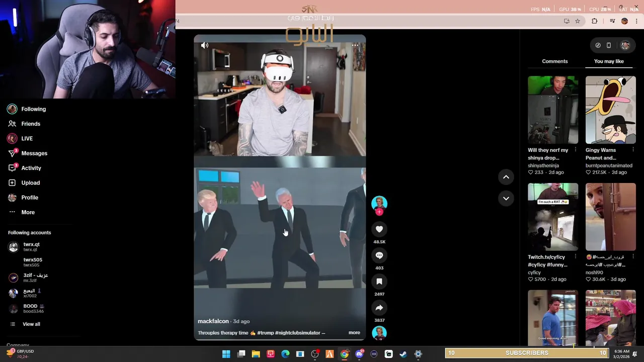Like the video with heart icon
This screenshot has height=362, width=644.
coord(379,229)
